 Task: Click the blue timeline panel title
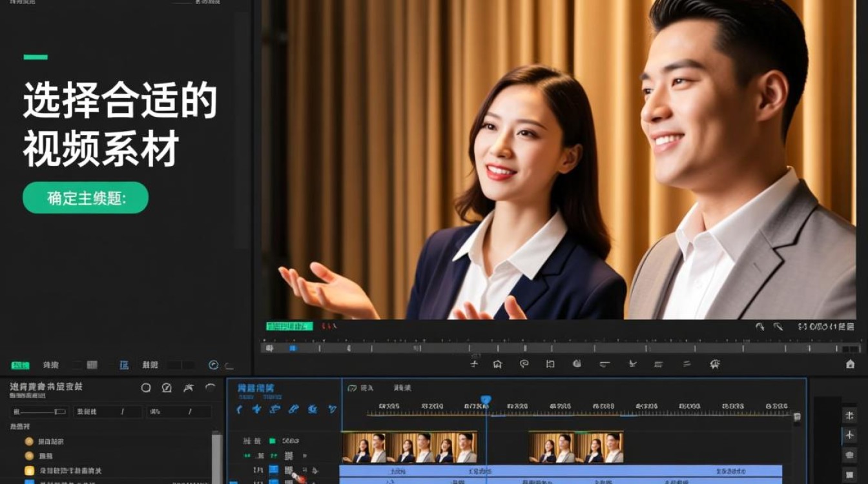tap(256, 388)
